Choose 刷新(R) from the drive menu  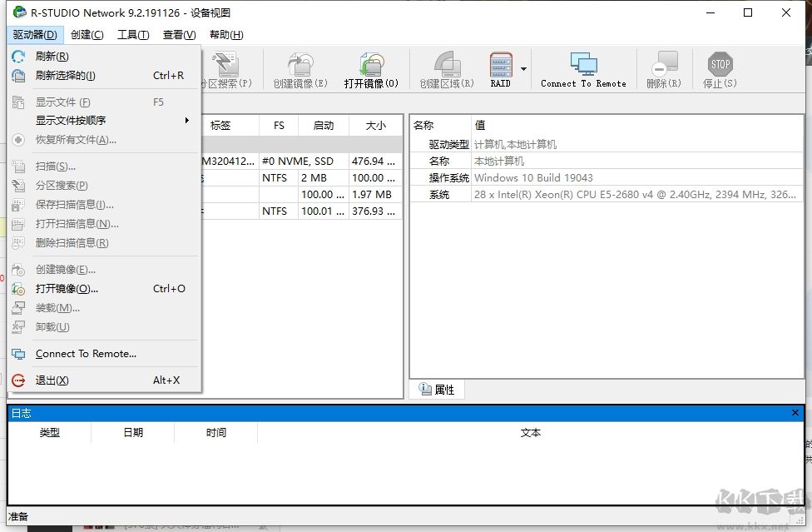pyautogui.click(x=103, y=57)
